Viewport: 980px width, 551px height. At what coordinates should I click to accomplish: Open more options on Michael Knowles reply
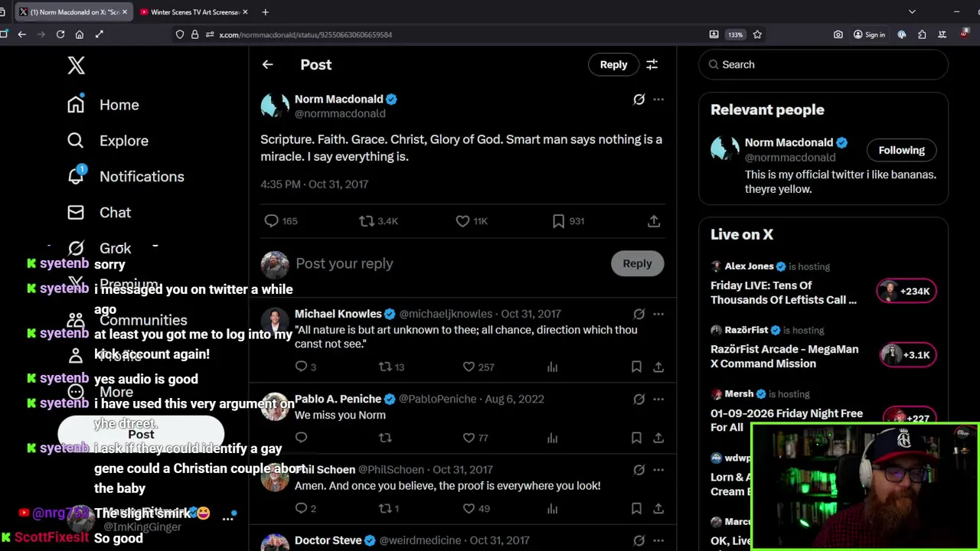(658, 314)
